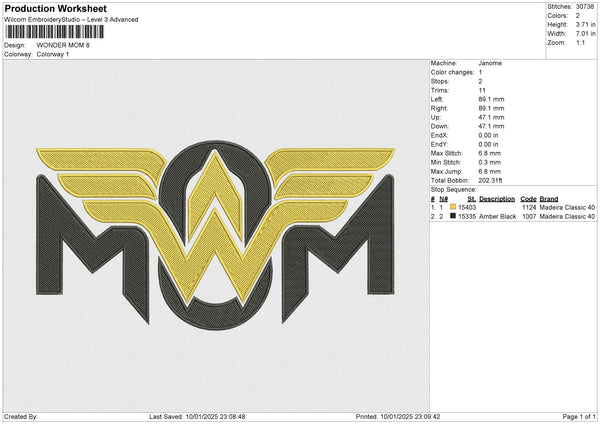This screenshot has width=600, height=424.
Task: Click the barcode under the title
Action: (54, 32)
